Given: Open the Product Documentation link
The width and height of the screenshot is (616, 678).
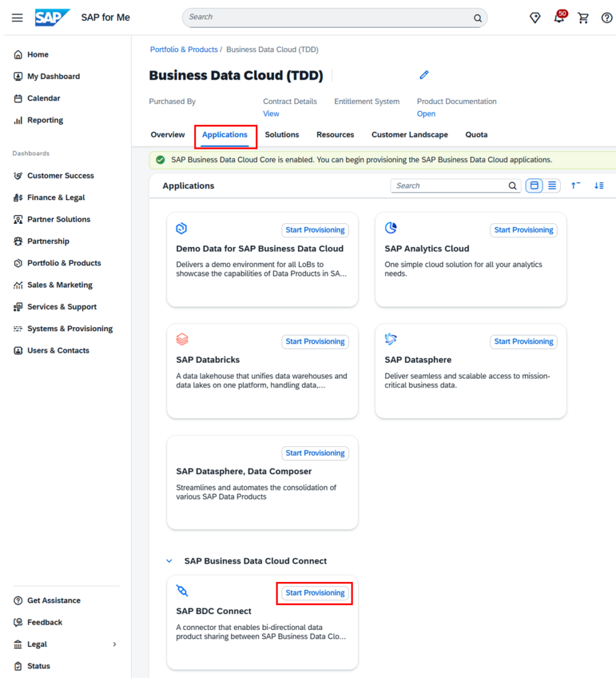Looking at the screenshot, I should (x=426, y=114).
